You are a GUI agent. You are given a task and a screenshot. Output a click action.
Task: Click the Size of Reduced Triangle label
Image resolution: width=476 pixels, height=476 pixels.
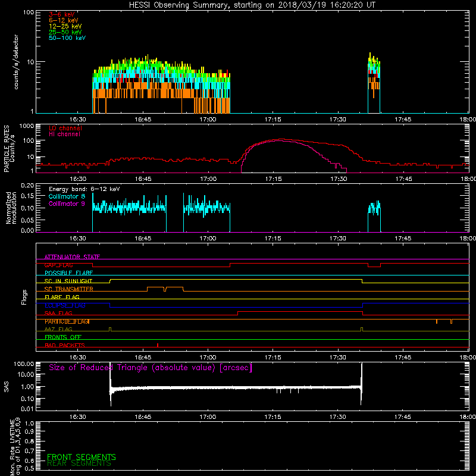[151, 368]
